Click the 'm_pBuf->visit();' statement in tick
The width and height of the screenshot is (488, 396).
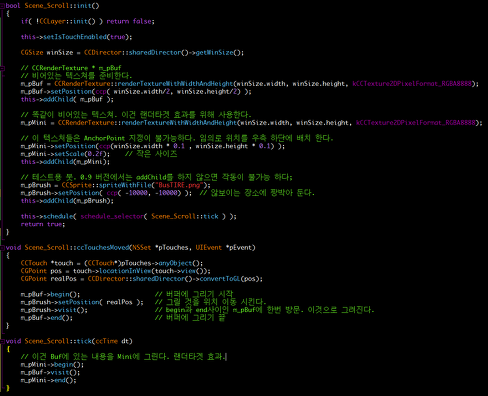[50, 373]
